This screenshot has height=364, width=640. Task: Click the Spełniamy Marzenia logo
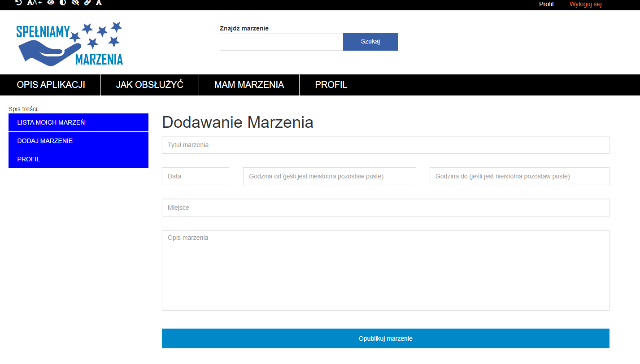click(70, 43)
